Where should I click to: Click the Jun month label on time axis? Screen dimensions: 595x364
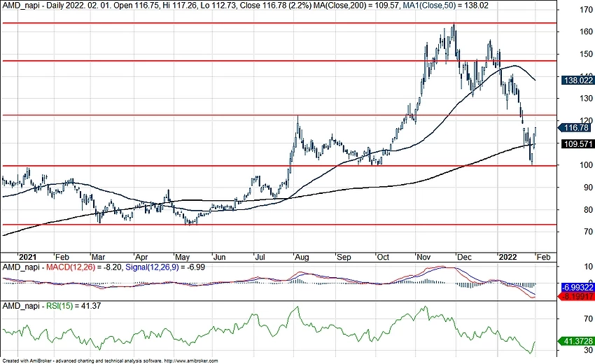click(x=220, y=257)
